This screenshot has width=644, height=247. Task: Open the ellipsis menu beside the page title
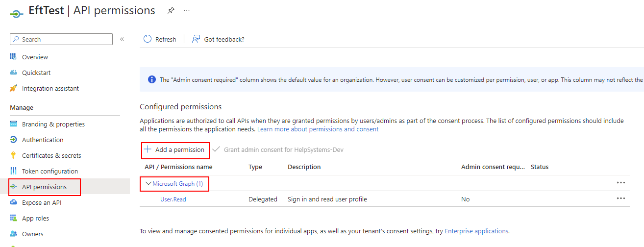tap(187, 10)
